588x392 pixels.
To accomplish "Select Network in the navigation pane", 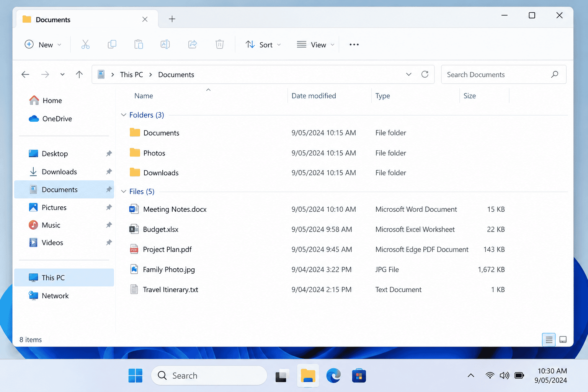I will click(x=64, y=296).
